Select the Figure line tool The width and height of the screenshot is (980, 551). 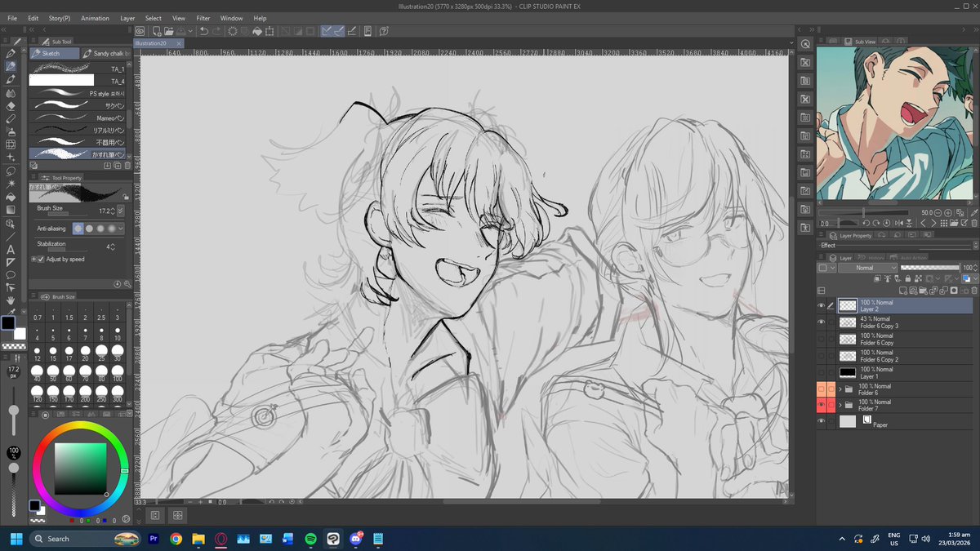click(11, 236)
